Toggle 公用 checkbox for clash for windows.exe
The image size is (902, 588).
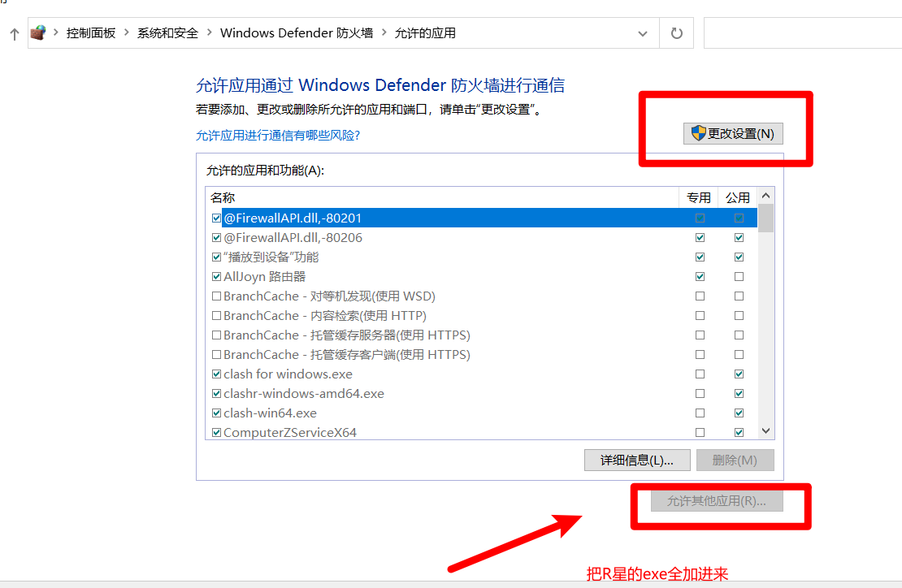(739, 374)
